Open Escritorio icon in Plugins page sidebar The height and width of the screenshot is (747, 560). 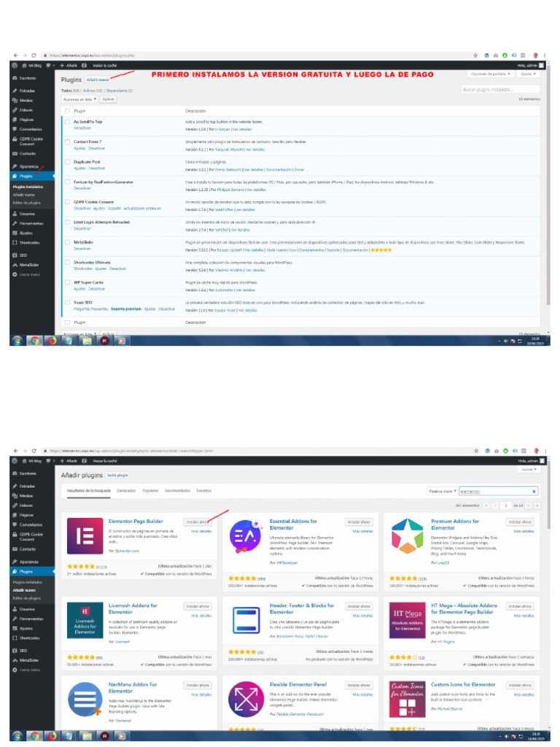(x=15, y=78)
